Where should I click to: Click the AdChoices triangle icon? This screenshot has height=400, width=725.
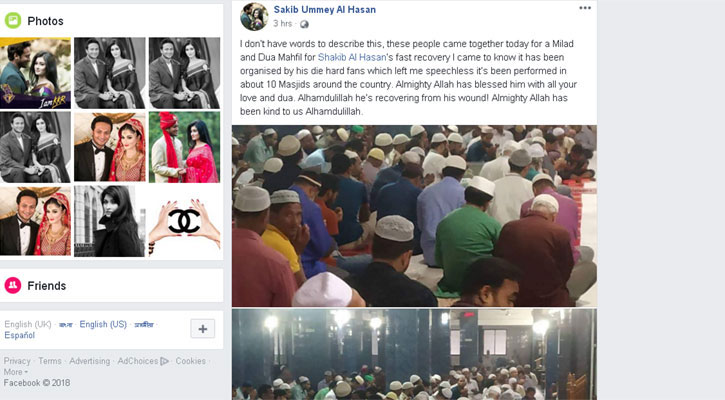click(165, 361)
